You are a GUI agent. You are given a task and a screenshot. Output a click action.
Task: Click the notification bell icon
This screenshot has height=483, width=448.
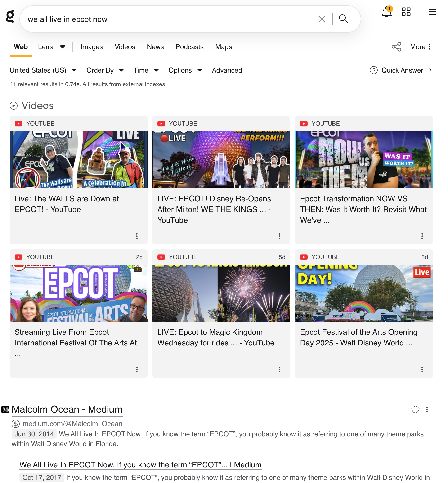click(386, 12)
